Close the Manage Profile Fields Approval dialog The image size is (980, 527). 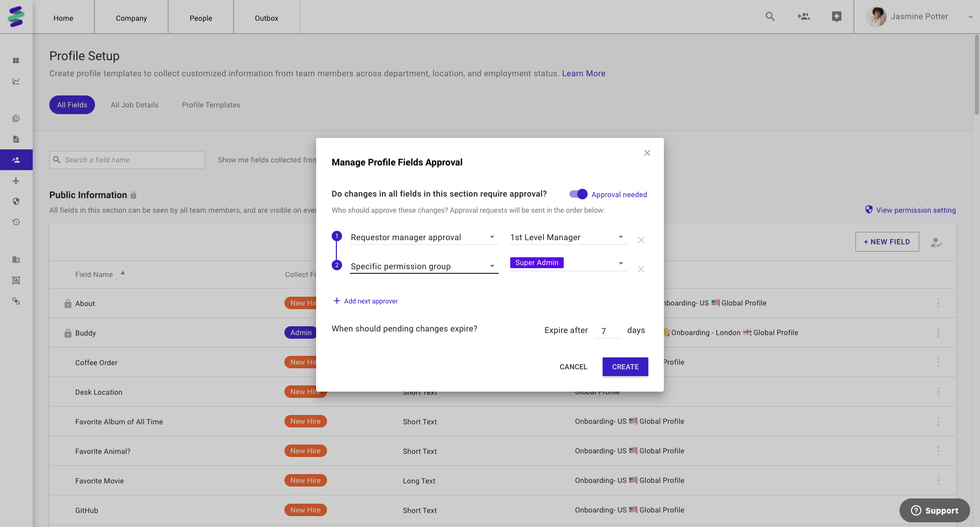(647, 153)
